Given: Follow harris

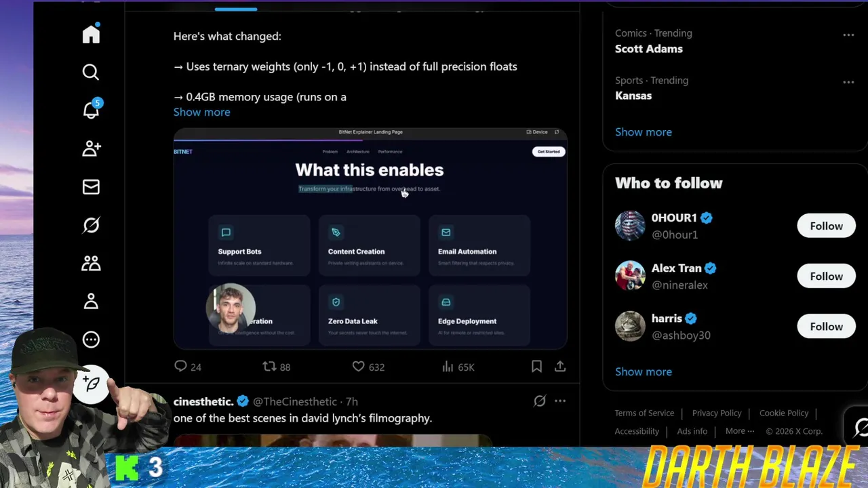Looking at the screenshot, I should point(826,326).
